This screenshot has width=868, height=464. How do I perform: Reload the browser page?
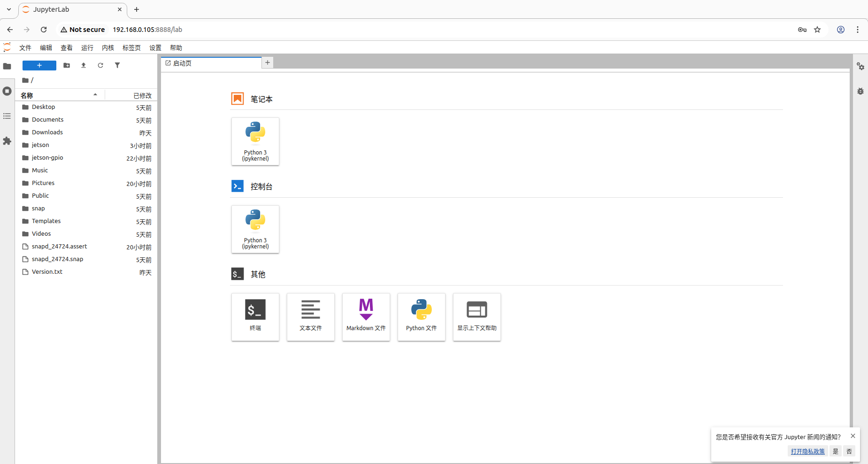coord(44,30)
